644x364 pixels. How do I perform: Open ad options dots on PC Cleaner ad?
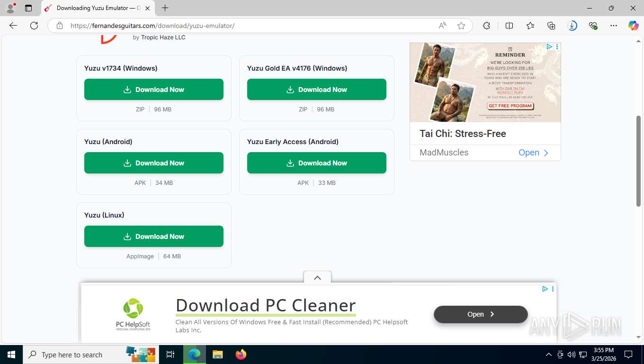point(553,289)
